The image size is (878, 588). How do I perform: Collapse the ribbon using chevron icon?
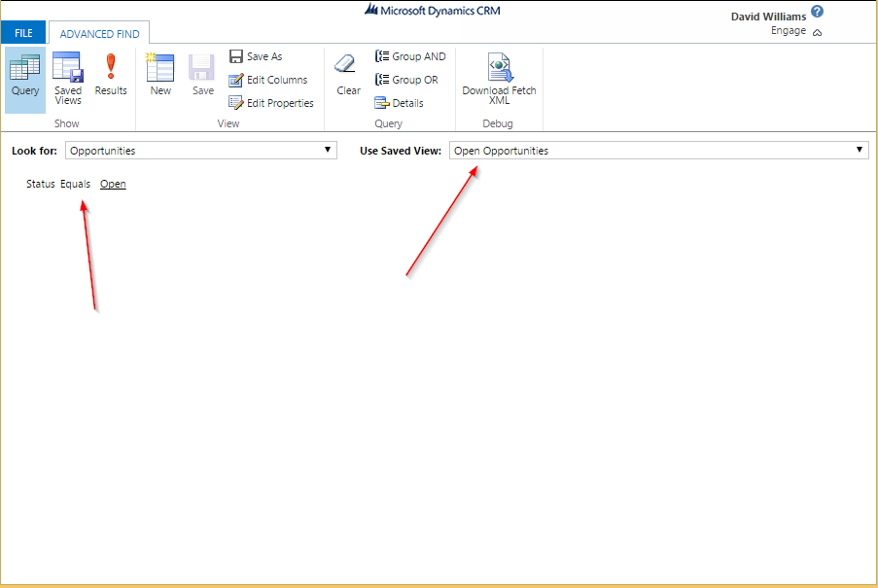(818, 32)
